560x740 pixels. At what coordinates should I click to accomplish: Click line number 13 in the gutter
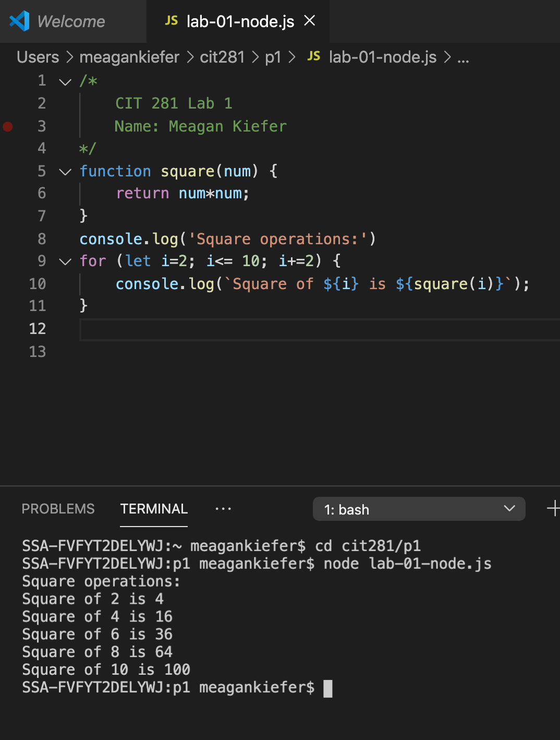click(x=38, y=352)
